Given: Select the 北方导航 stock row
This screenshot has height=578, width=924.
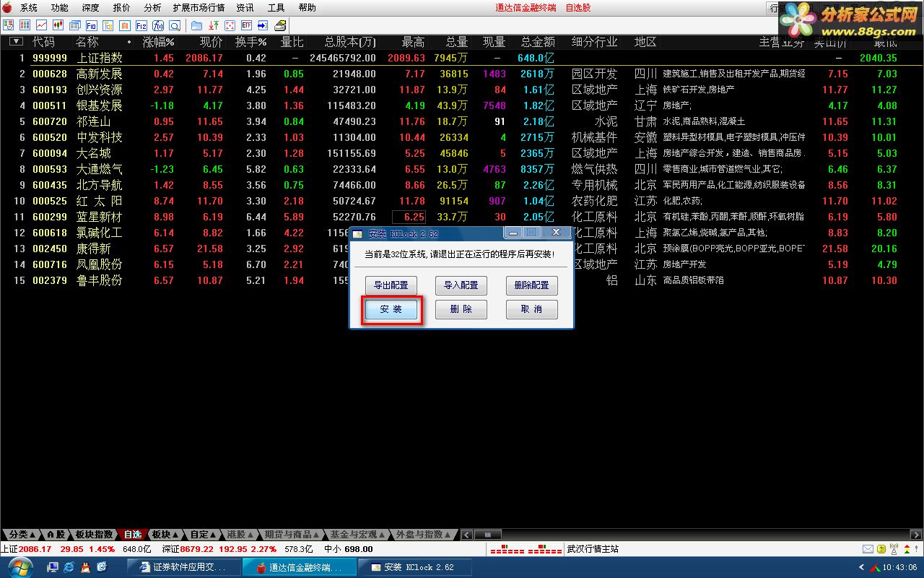Looking at the screenshot, I should [462, 185].
